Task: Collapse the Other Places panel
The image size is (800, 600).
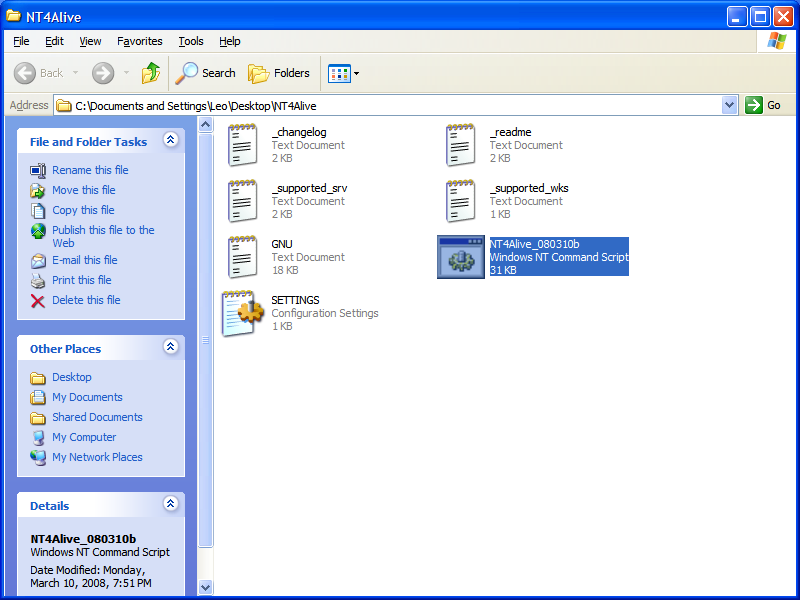Action: (170, 347)
